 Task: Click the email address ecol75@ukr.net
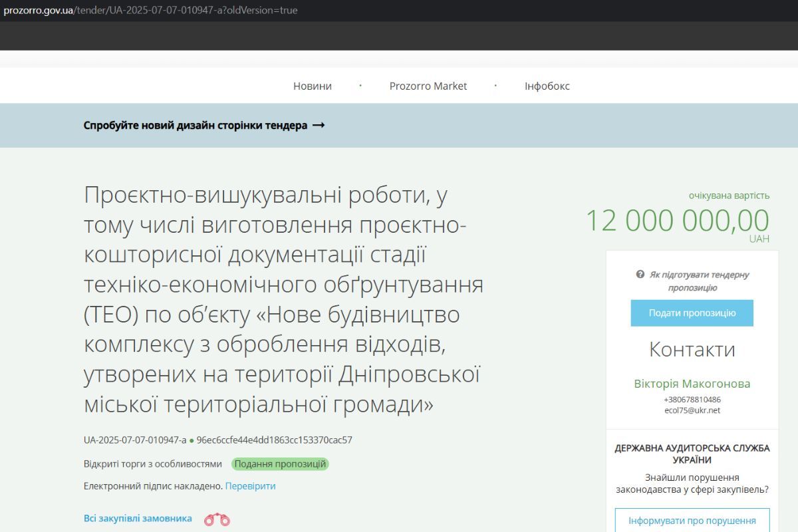[x=692, y=410]
